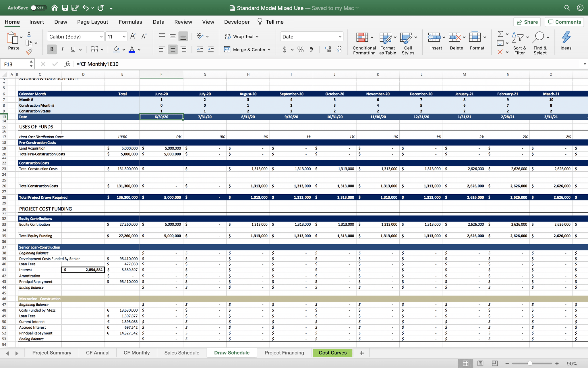
Task: Add a new sheet with plus button
Action: coord(362,353)
